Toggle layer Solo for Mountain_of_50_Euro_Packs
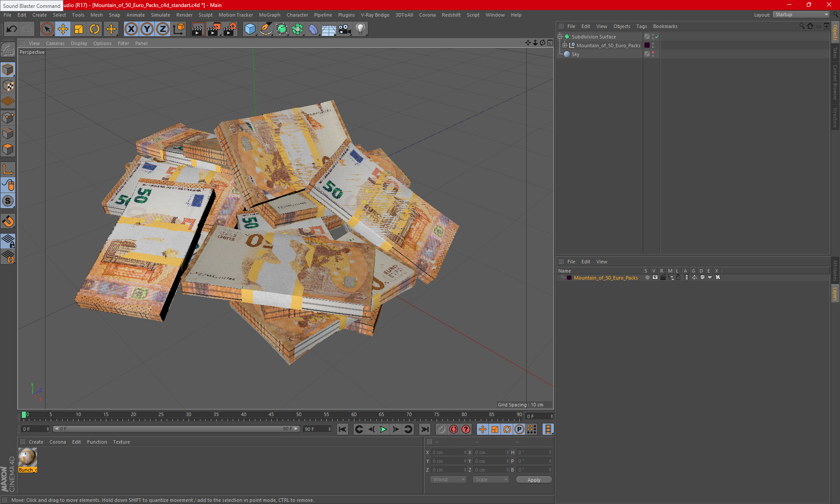The width and height of the screenshot is (840, 504). (x=647, y=277)
